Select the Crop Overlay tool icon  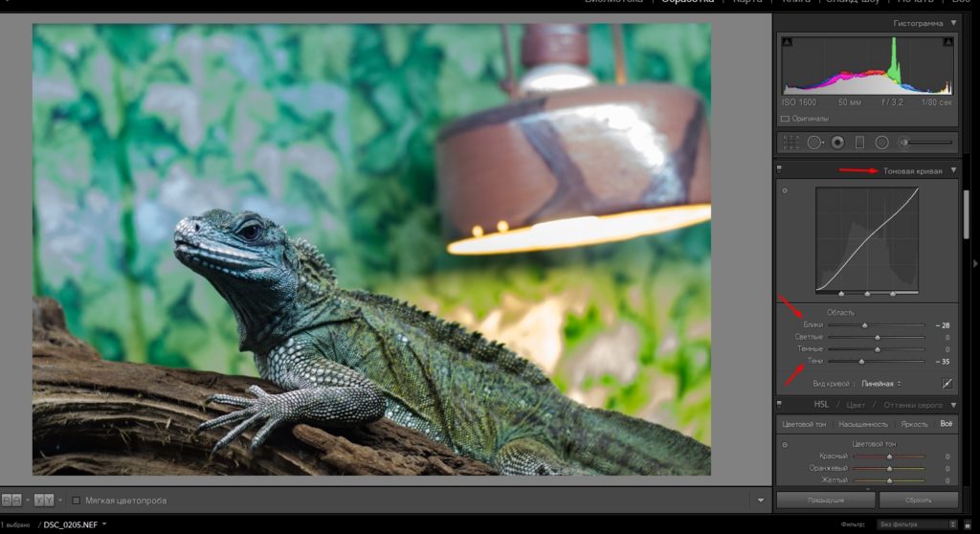(x=791, y=143)
